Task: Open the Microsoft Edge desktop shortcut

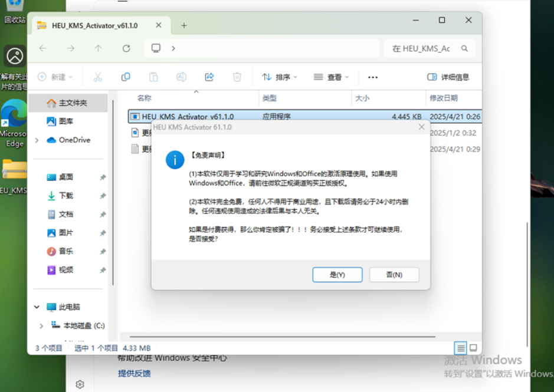Action: click(x=14, y=124)
